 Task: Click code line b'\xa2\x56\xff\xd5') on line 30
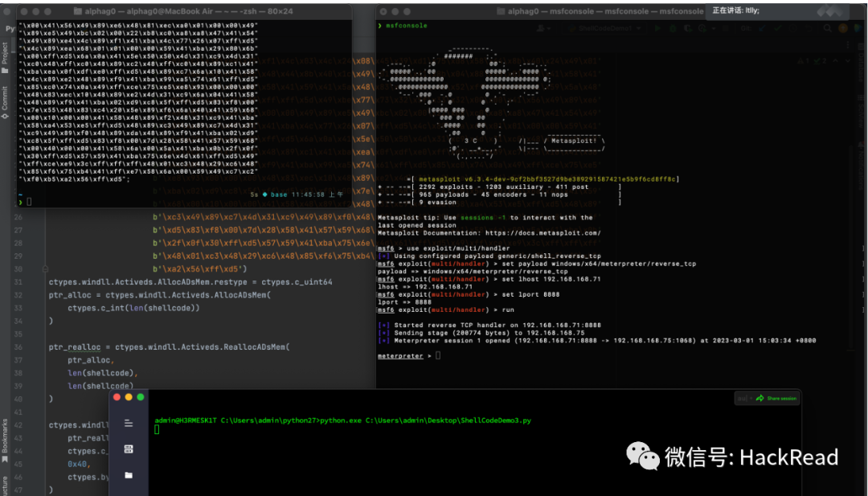(x=200, y=269)
